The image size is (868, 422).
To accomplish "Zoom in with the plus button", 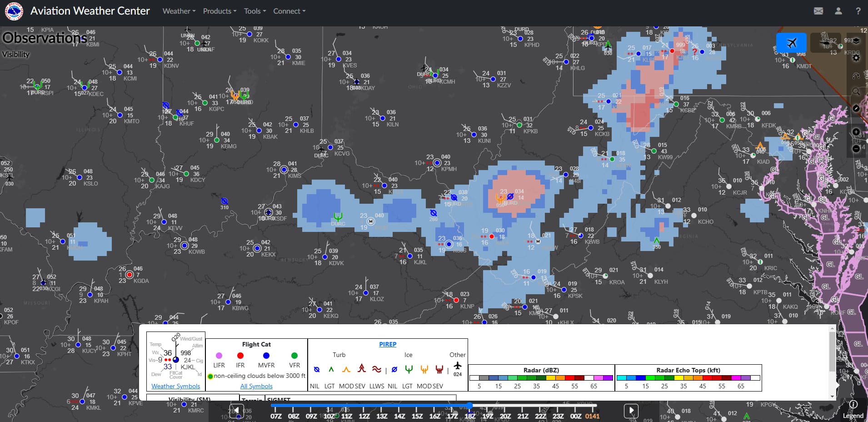I will pos(856,132).
